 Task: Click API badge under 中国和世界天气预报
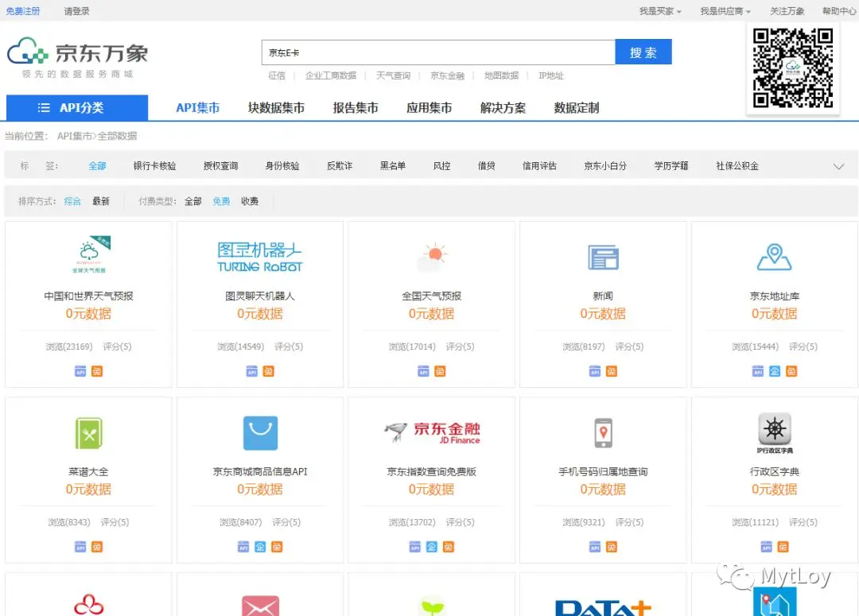(80, 371)
